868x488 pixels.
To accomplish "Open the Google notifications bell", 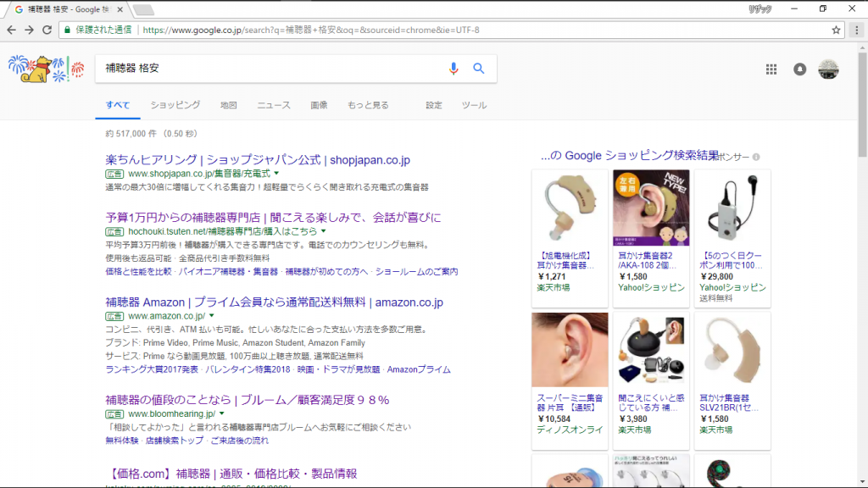I will coord(799,69).
